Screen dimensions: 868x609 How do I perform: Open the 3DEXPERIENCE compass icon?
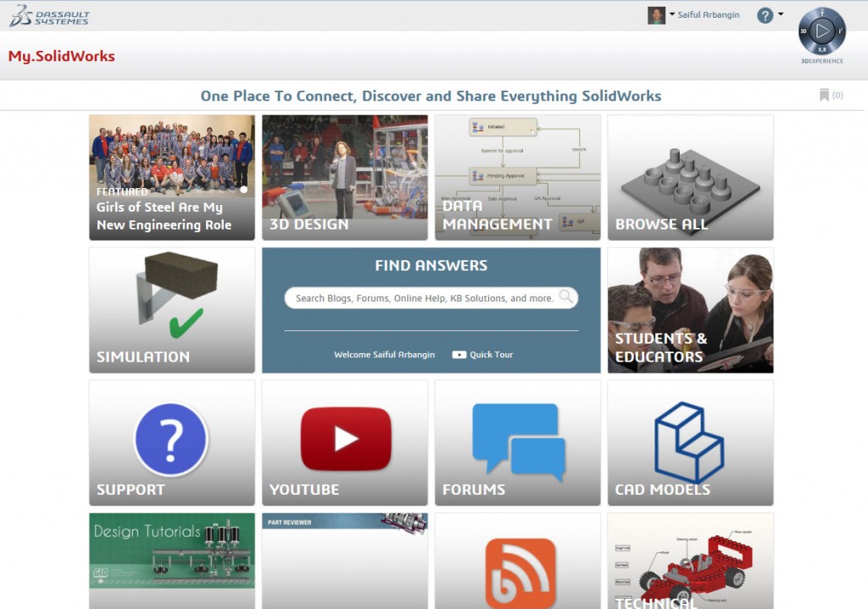click(x=821, y=31)
